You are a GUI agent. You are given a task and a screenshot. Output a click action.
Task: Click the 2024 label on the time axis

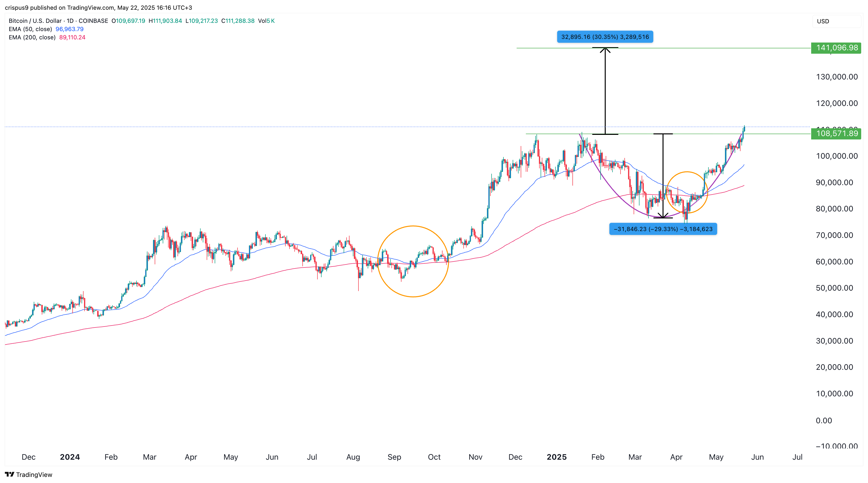(70, 457)
